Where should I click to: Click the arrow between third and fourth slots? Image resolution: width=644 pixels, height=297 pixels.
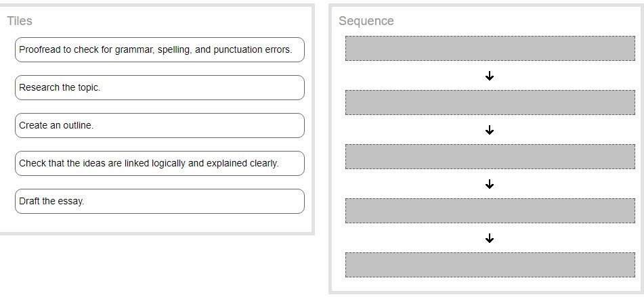click(490, 184)
